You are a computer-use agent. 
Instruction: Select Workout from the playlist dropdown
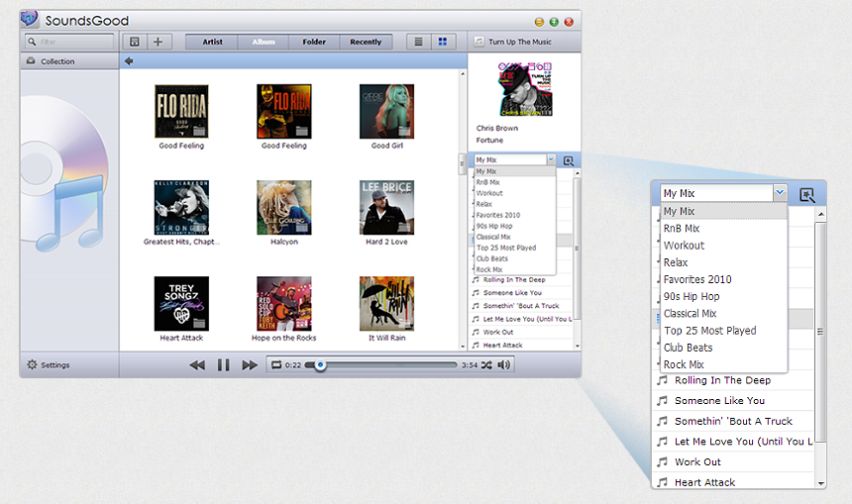[489, 193]
